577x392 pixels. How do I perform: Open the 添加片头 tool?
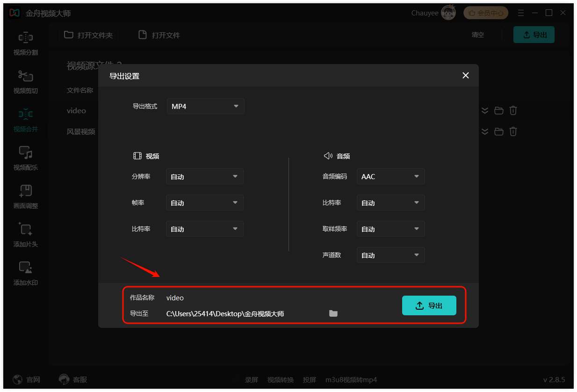(x=25, y=235)
